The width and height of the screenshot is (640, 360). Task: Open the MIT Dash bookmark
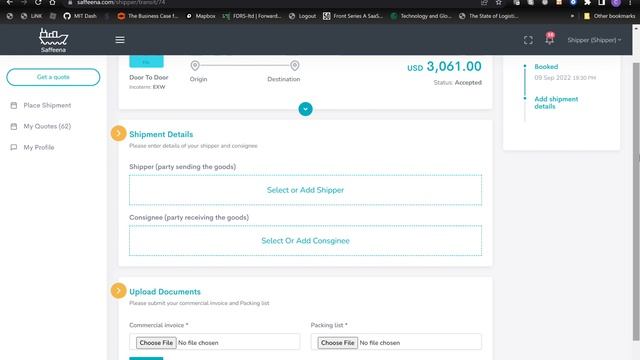(x=80, y=16)
